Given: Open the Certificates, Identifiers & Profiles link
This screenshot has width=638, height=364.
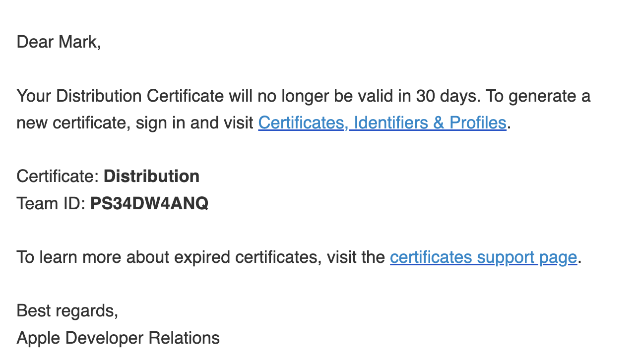Looking at the screenshot, I should pyautogui.click(x=382, y=122).
